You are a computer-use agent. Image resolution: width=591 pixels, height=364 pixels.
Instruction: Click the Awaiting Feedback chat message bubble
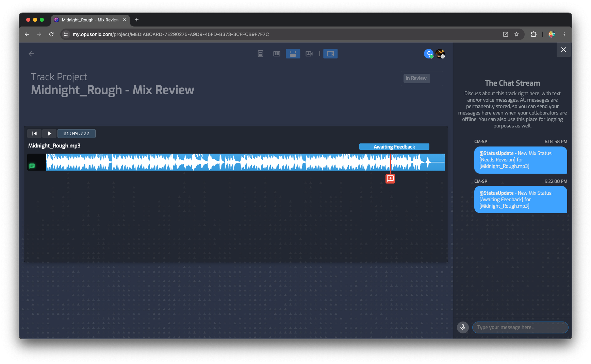point(521,200)
